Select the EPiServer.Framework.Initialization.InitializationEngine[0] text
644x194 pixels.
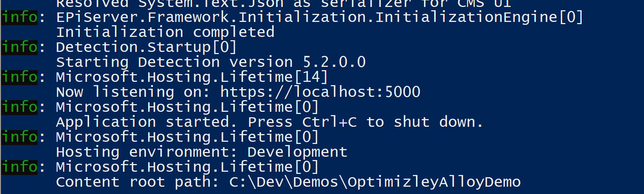(x=320, y=17)
